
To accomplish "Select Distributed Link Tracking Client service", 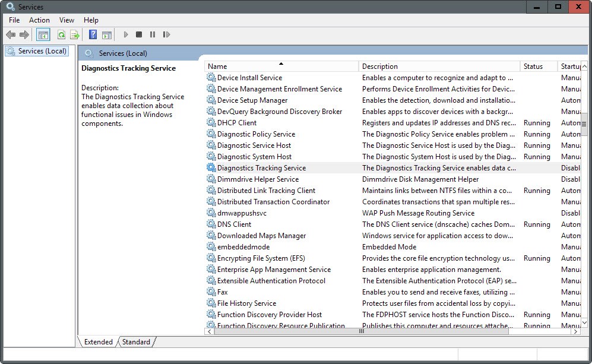I will point(392,191).
